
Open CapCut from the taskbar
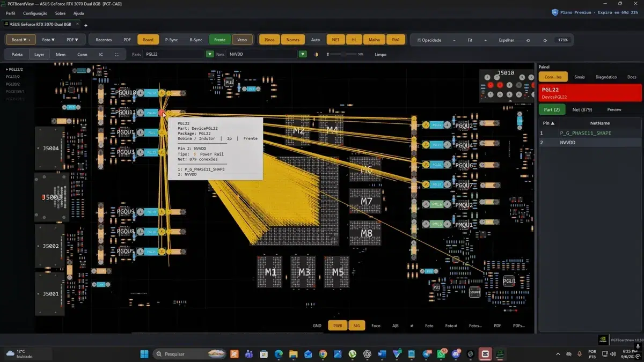[485, 353]
